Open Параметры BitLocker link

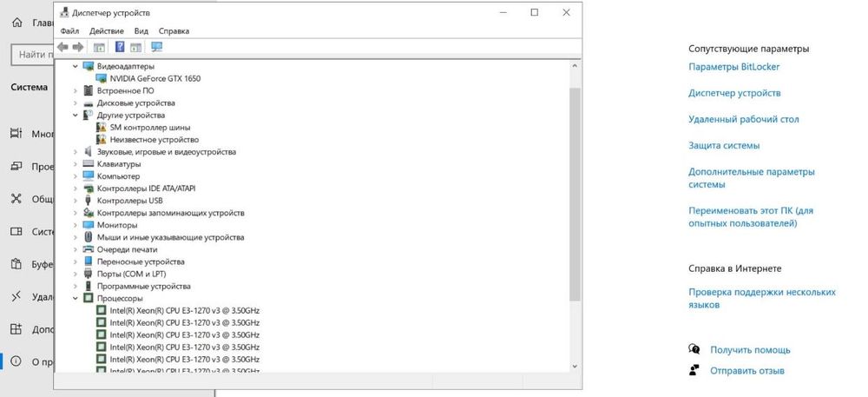[734, 66]
